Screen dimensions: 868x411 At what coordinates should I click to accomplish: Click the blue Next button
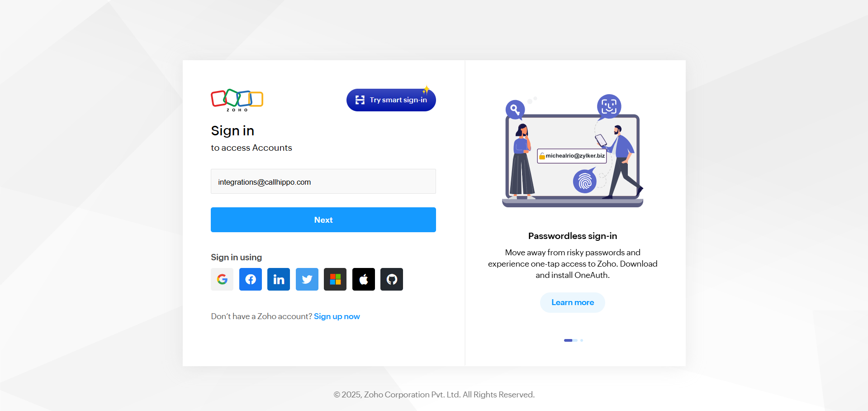coord(323,220)
